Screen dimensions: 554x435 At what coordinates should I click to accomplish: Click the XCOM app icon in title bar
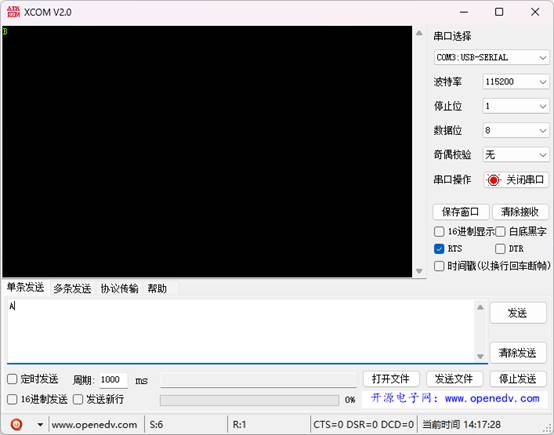pyautogui.click(x=13, y=12)
